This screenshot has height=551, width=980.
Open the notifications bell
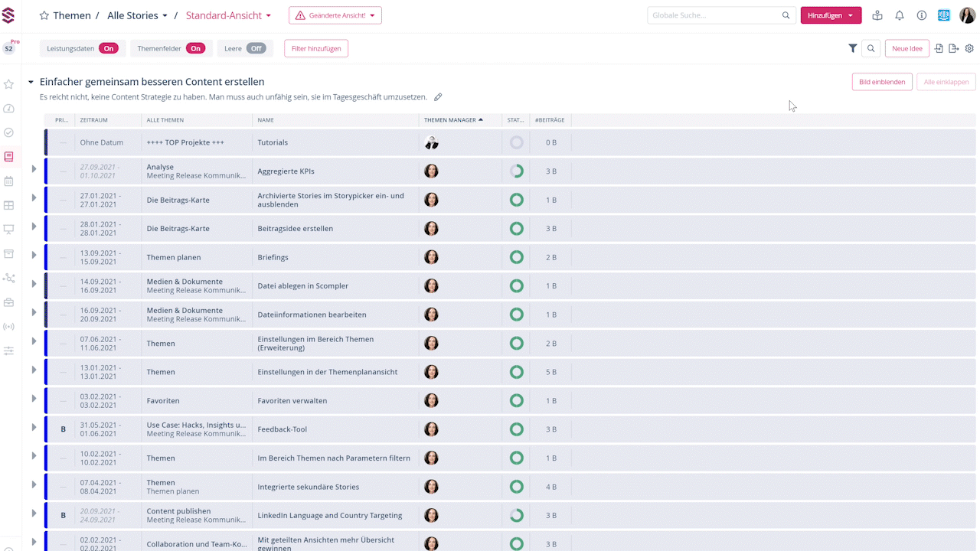[x=900, y=15]
